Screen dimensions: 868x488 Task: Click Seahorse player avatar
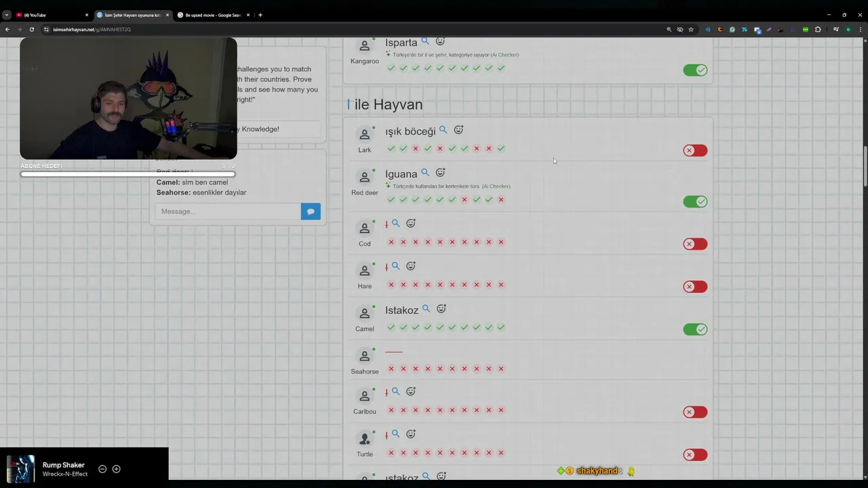(x=365, y=357)
